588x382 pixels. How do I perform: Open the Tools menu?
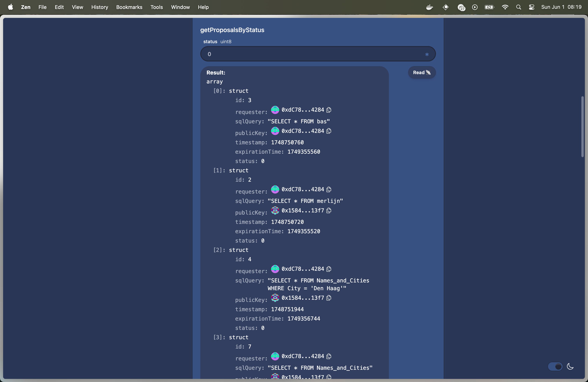(x=157, y=7)
